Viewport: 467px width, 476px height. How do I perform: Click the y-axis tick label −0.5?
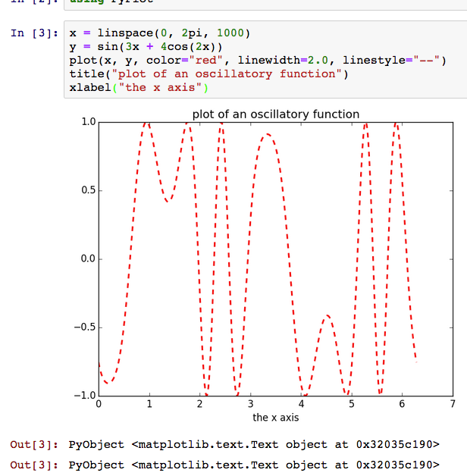coord(85,327)
